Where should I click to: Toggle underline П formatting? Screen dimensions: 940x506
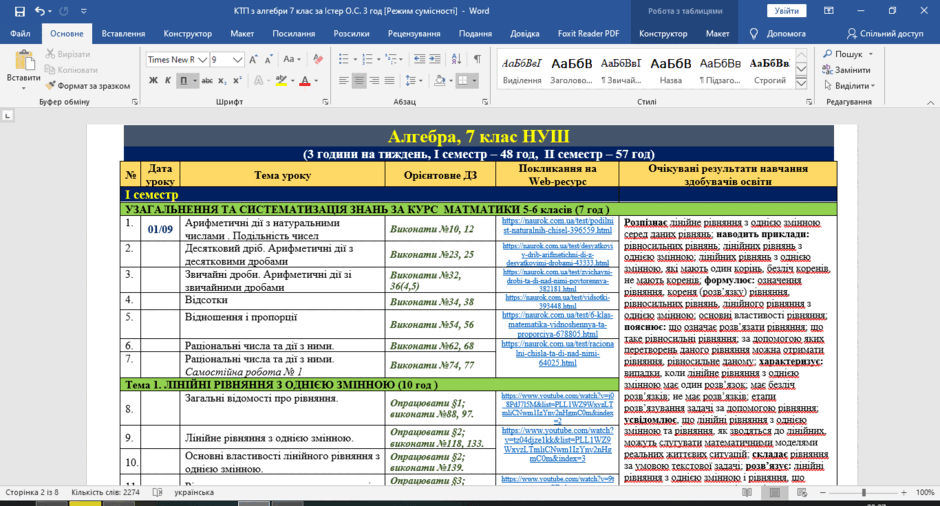[x=183, y=80]
